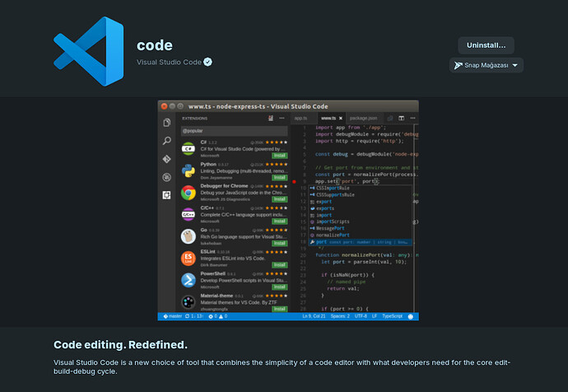Switch to the app.ts tab in preview
568x392 pixels.
pyautogui.click(x=300, y=118)
